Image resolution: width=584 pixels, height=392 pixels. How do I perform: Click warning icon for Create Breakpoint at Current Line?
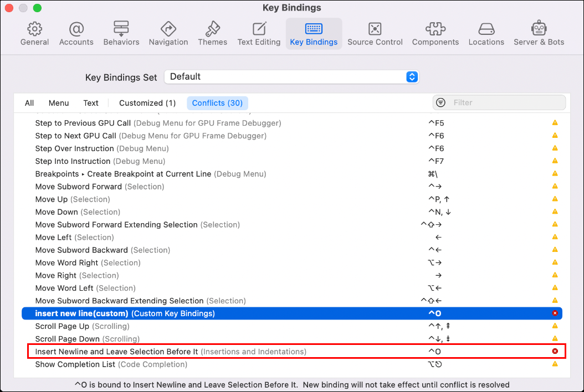coord(555,174)
